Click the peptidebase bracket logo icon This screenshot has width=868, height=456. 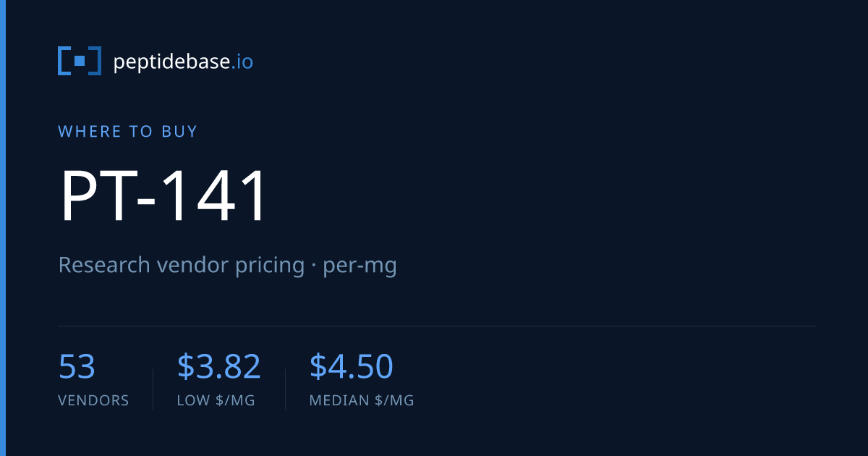click(80, 61)
